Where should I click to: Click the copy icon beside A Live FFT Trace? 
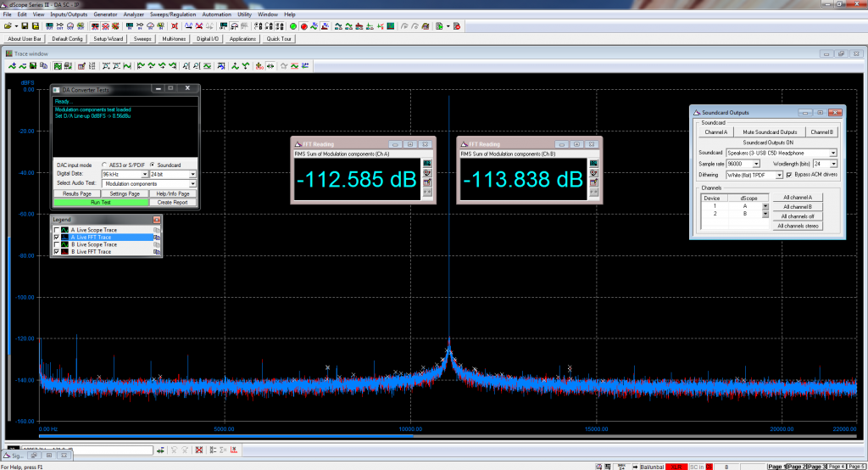click(157, 238)
